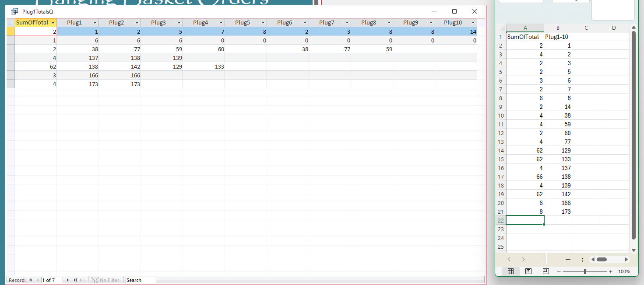Add a new sheet with the plus button
This screenshot has height=285, width=644.
point(568,259)
